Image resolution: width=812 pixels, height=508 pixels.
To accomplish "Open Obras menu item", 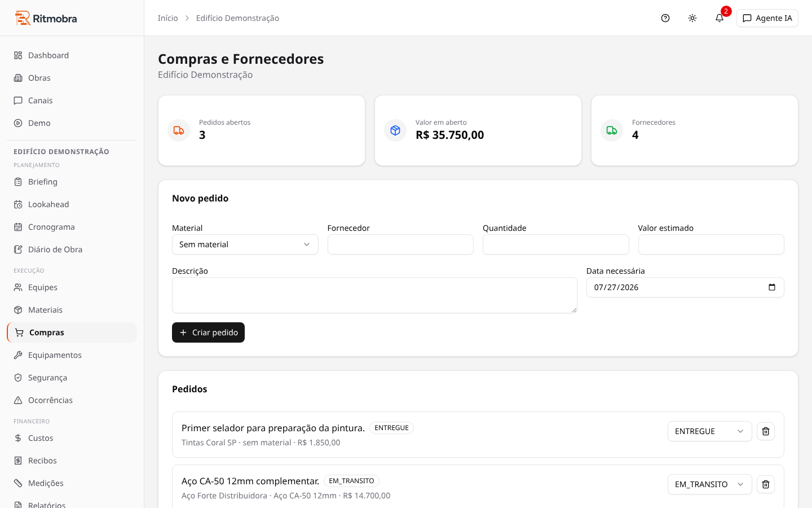I will pyautogui.click(x=72, y=78).
